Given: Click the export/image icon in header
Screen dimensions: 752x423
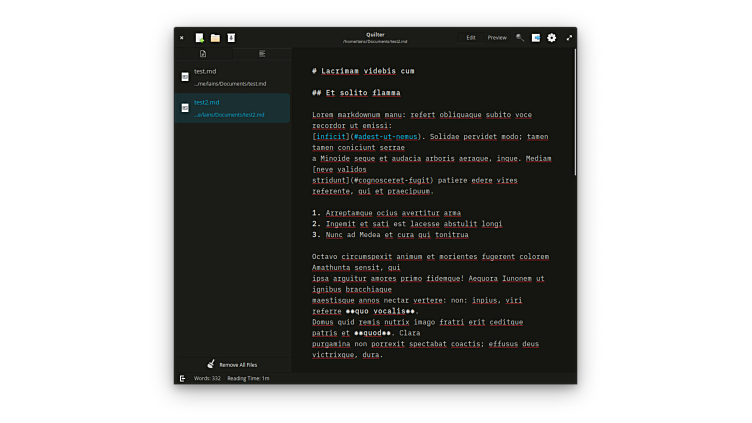Looking at the screenshot, I should coord(536,38).
